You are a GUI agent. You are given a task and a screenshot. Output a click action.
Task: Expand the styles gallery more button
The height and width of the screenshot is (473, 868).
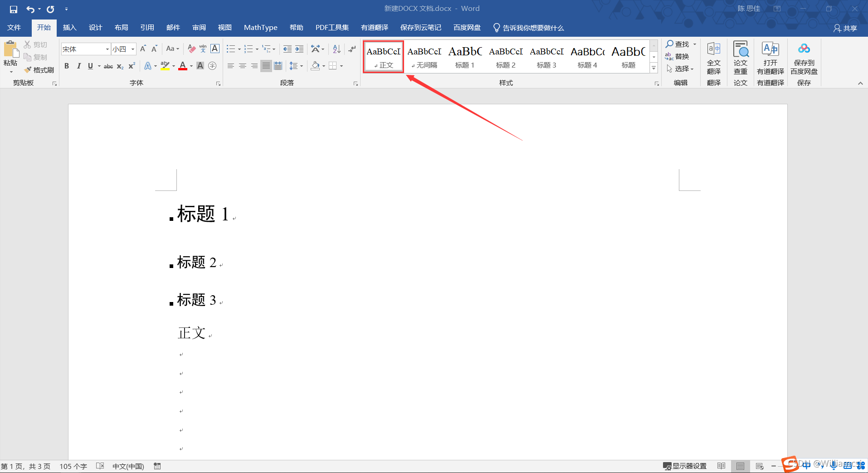click(654, 68)
